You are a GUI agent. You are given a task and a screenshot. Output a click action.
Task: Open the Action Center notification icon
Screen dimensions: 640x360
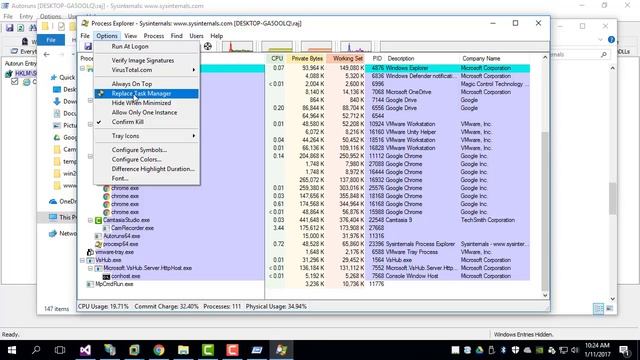(624, 350)
